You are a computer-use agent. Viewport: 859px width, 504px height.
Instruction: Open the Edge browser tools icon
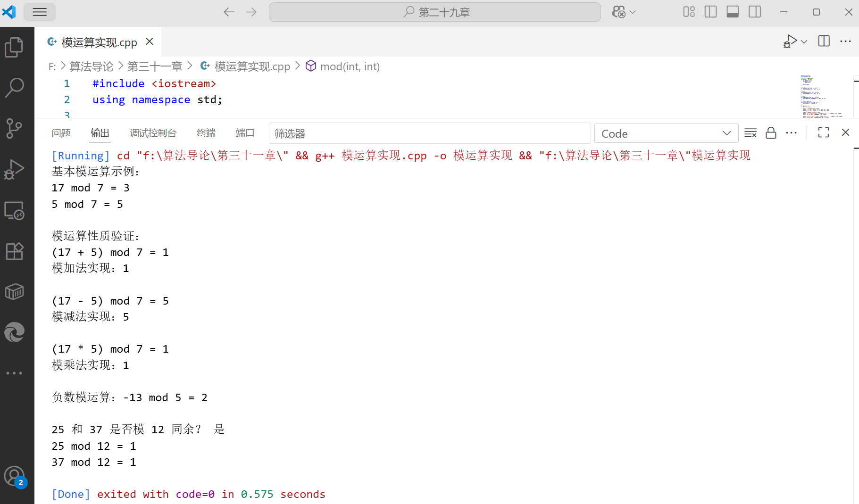(14, 332)
